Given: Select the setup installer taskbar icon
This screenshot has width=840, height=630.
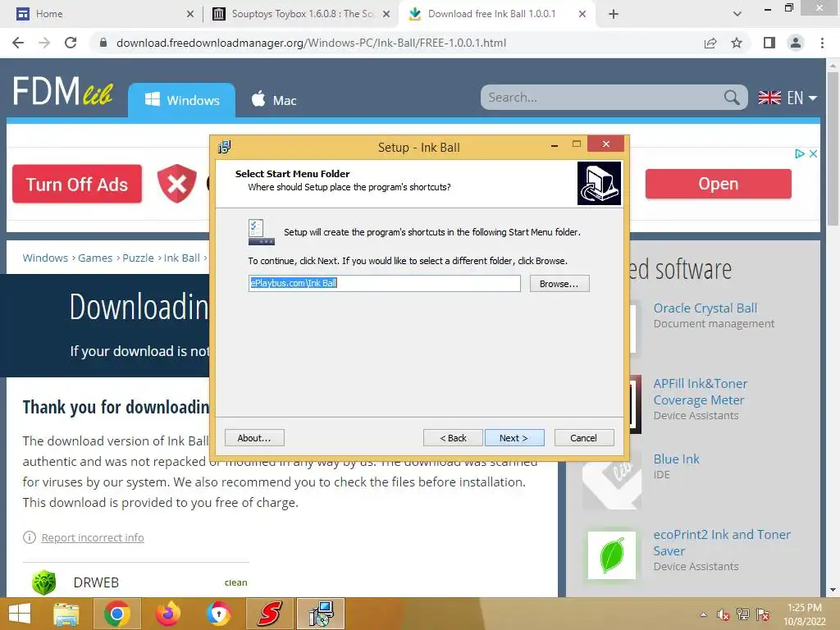Looking at the screenshot, I should point(321,614).
